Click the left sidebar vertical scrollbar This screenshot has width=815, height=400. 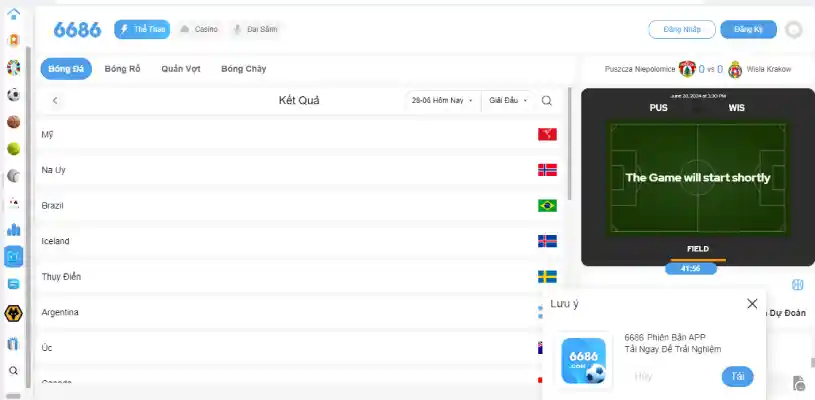click(28, 216)
